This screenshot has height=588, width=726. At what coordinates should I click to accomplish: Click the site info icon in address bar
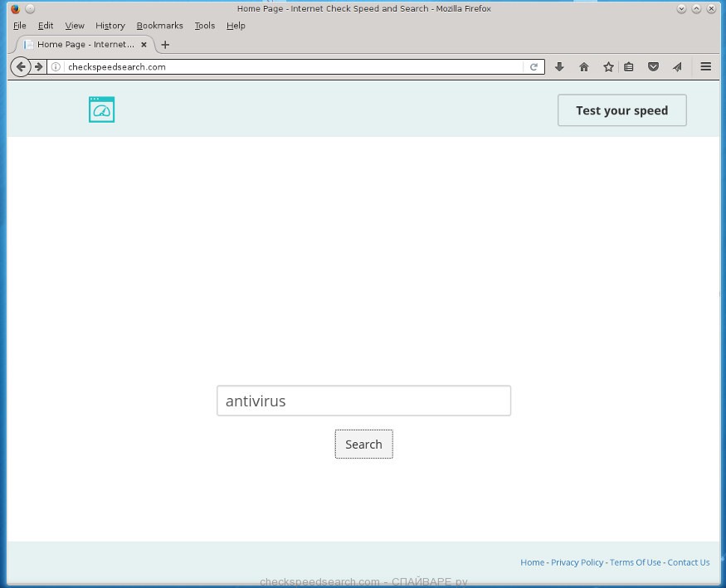tap(56, 67)
